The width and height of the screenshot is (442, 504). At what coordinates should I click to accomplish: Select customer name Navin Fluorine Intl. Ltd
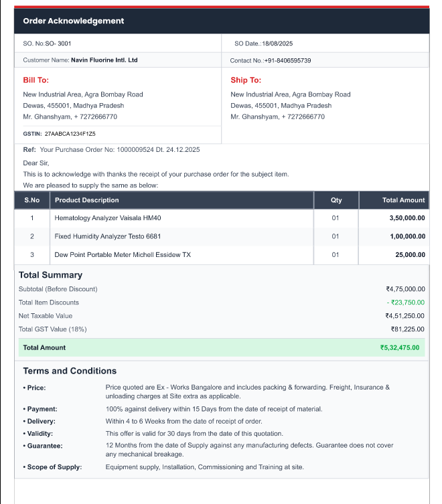(104, 60)
